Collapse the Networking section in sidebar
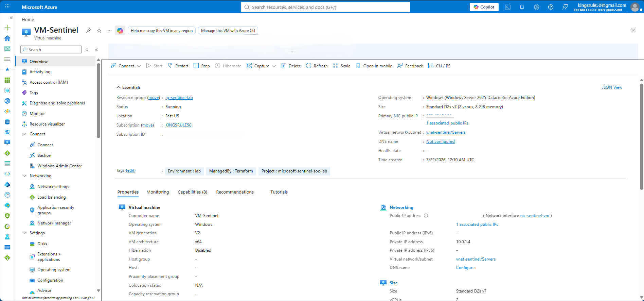 point(24,176)
